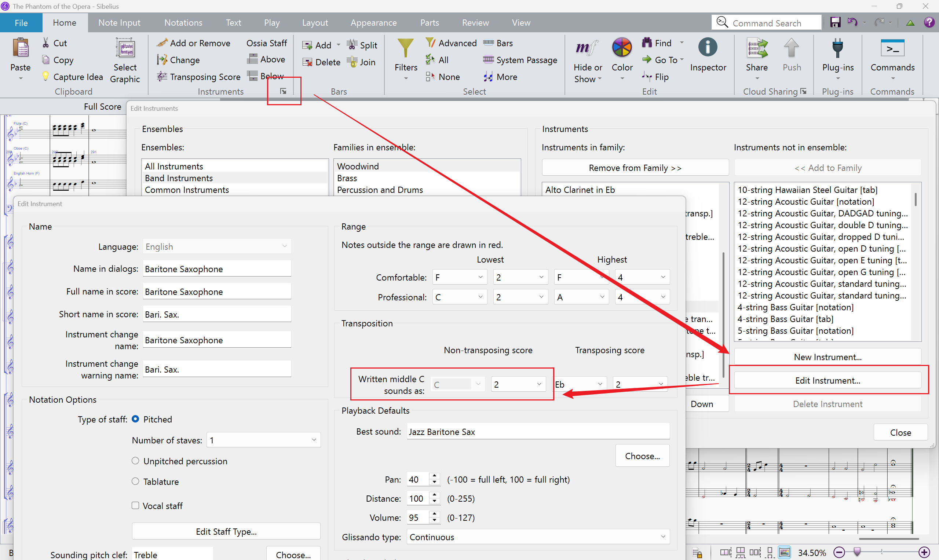Click the Save floppy disk icon
The height and width of the screenshot is (560, 939).
click(835, 22)
